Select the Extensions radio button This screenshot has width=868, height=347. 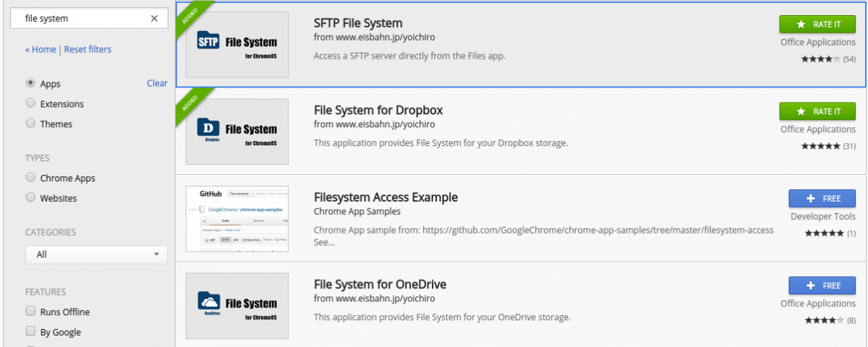pos(30,103)
